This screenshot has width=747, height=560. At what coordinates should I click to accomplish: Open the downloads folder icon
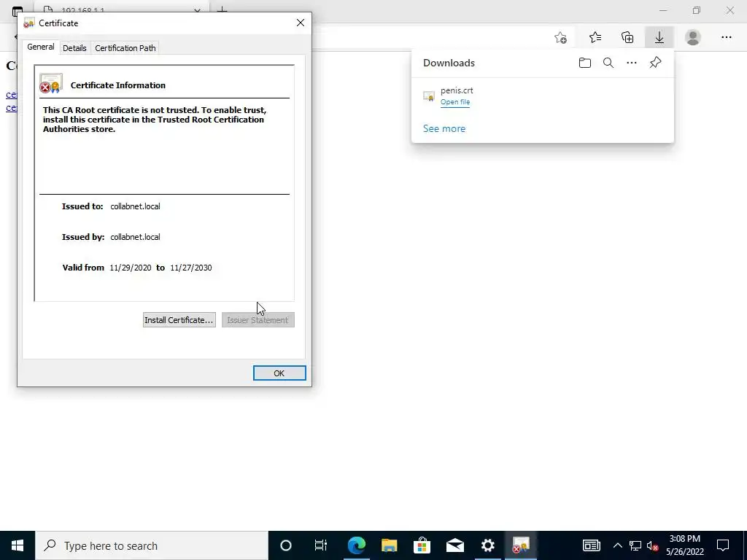(584, 63)
